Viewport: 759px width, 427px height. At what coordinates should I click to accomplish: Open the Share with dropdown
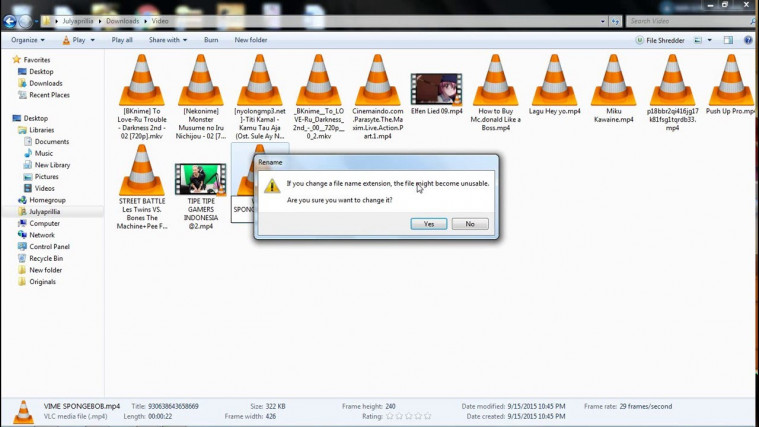[x=167, y=40]
